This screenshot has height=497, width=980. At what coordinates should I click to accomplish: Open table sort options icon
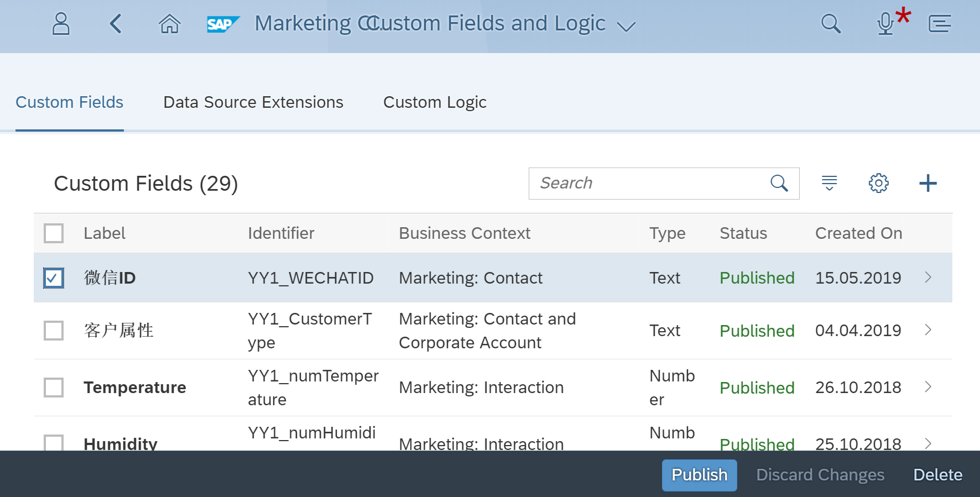click(x=829, y=183)
